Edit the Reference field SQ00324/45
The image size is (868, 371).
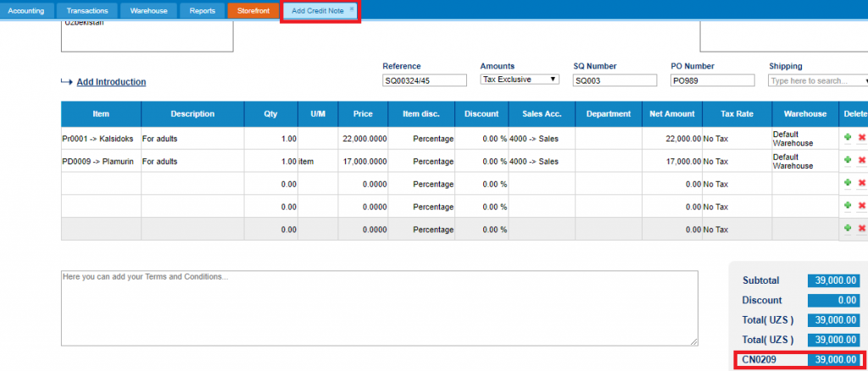[425, 80]
